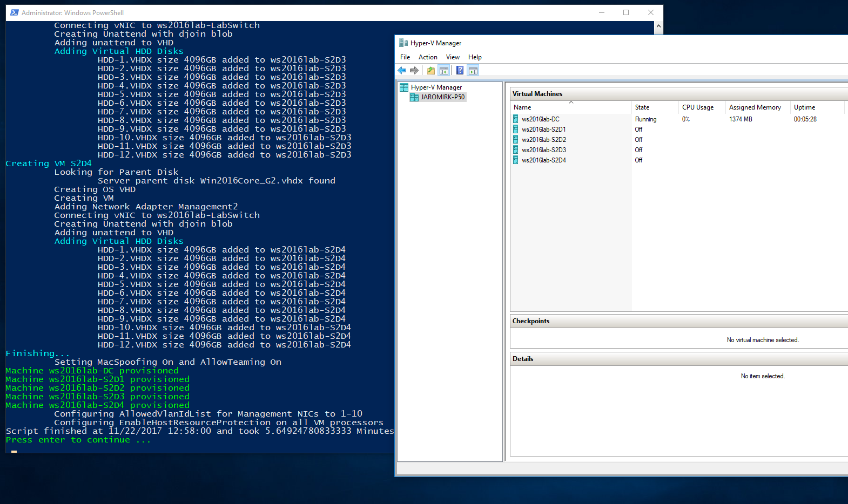Viewport: 848px width, 504px height.
Task: Click the Off state of ws2016lab-S2D1
Action: tap(638, 130)
